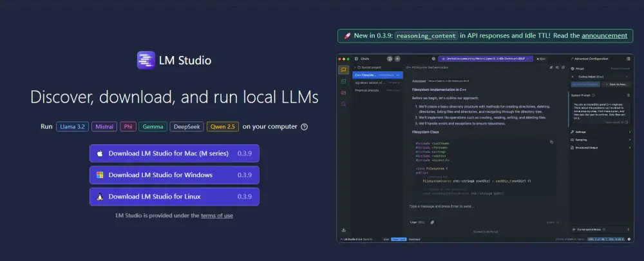Click the LM Studio logo icon
The image size is (644, 261).
pyautogui.click(x=146, y=60)
